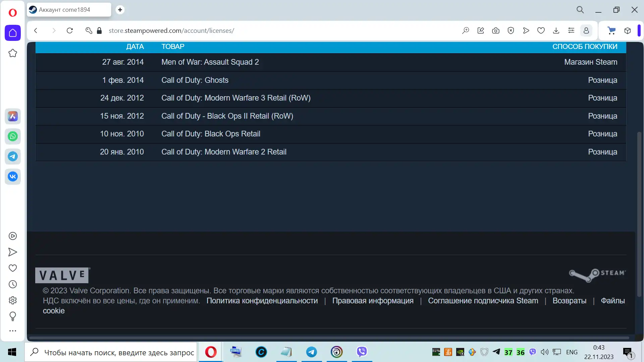This screenshot has height=362, width=644.
Task: Open the notification center icon
Action: 628,352
